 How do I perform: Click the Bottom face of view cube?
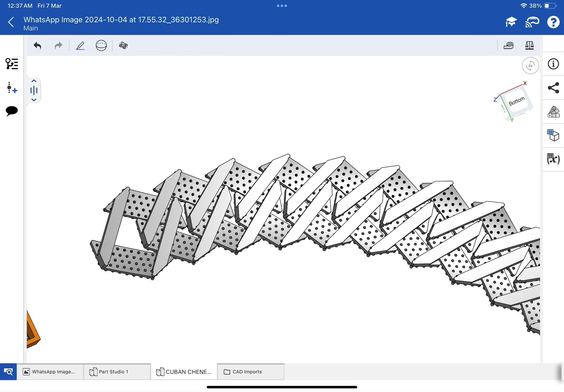point(517,102)
